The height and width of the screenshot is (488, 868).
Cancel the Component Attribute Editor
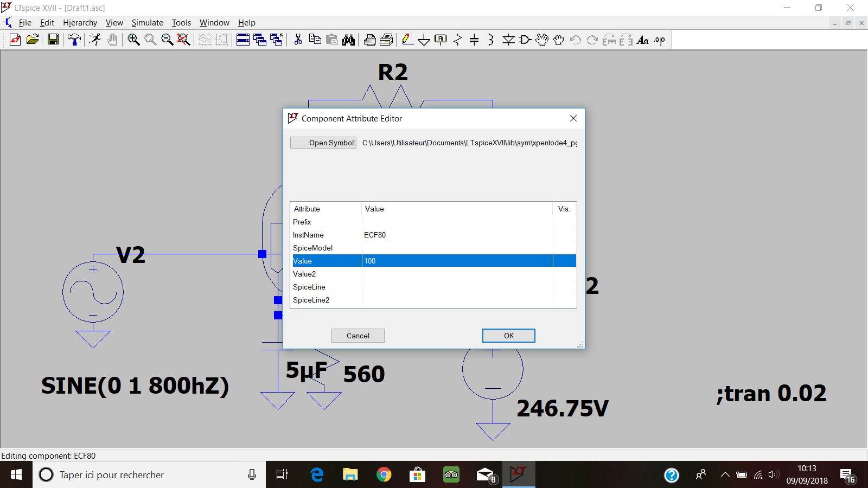(358, 336)
